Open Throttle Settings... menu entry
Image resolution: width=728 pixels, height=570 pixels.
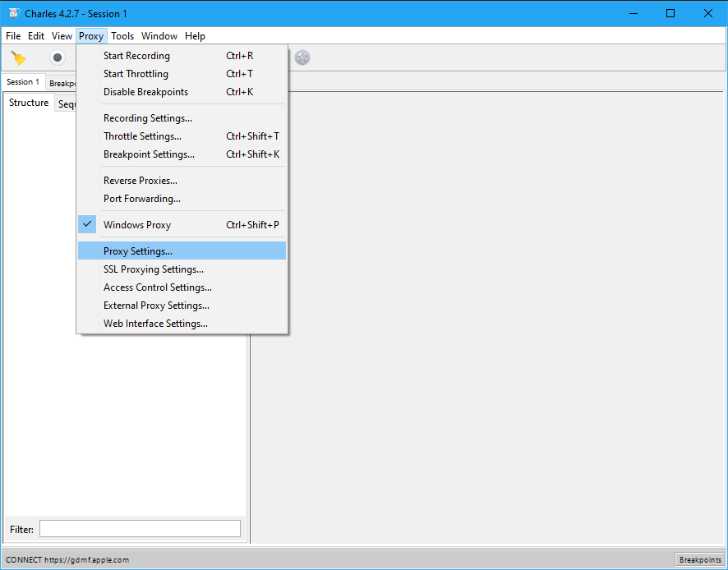tap(182, 136)
